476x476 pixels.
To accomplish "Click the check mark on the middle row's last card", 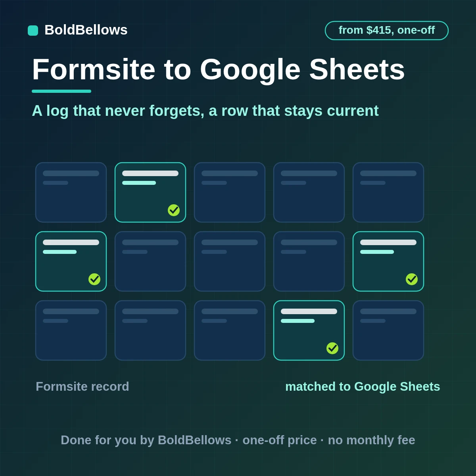I will pos(412,279).
